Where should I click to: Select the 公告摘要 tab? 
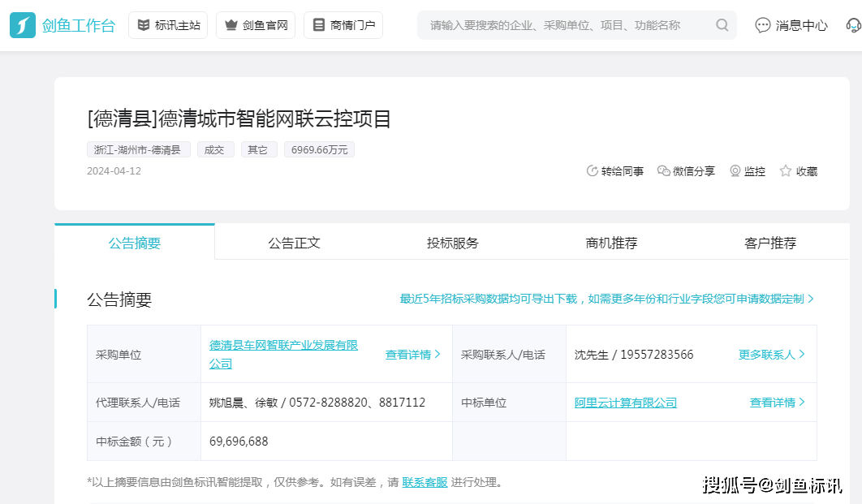pos(135,243)
